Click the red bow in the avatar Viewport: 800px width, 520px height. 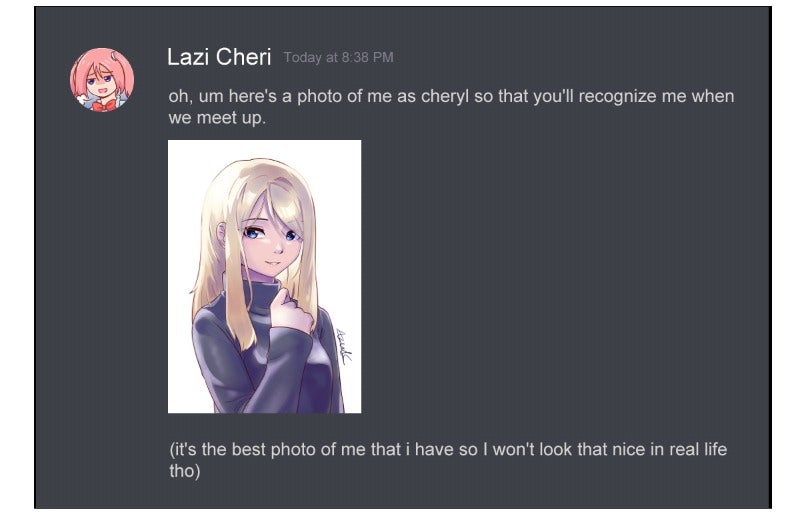(x=104, y=105)
